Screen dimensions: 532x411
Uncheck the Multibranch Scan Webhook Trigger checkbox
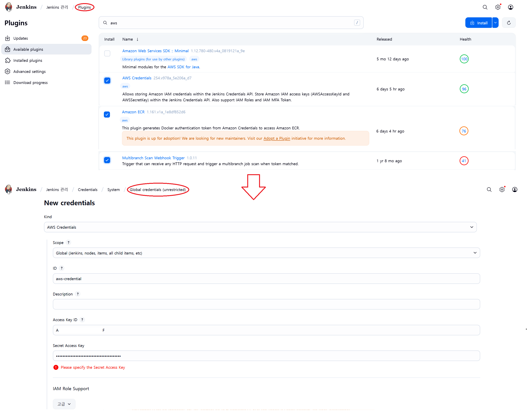(x=107, y=160)
